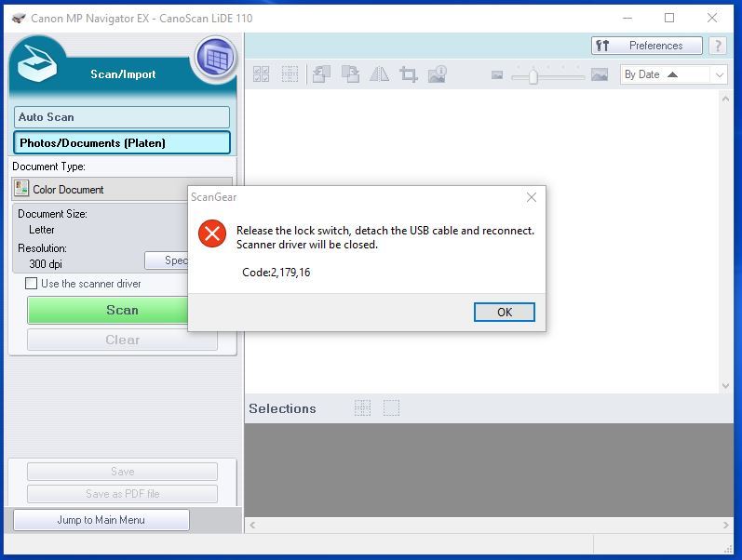Screen dimensions: 742x560
Task: Adjust the thumbnail size slider handle
Action: pos(533,75)
